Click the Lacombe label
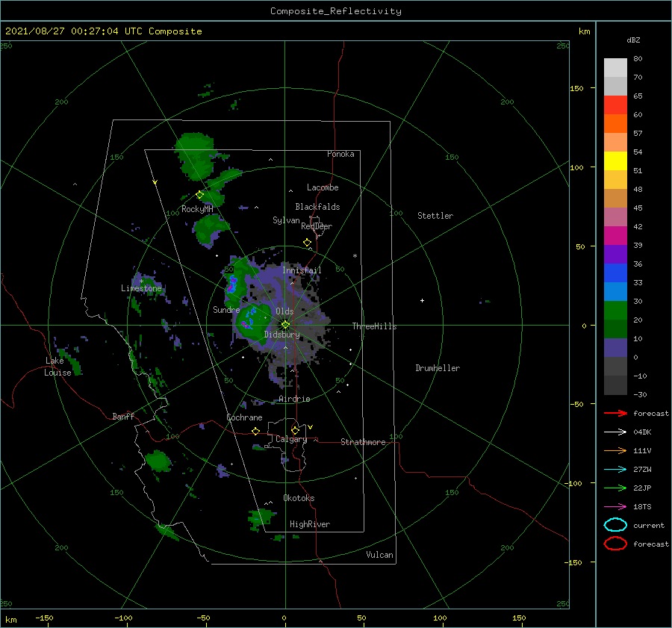 click(323, 187)
